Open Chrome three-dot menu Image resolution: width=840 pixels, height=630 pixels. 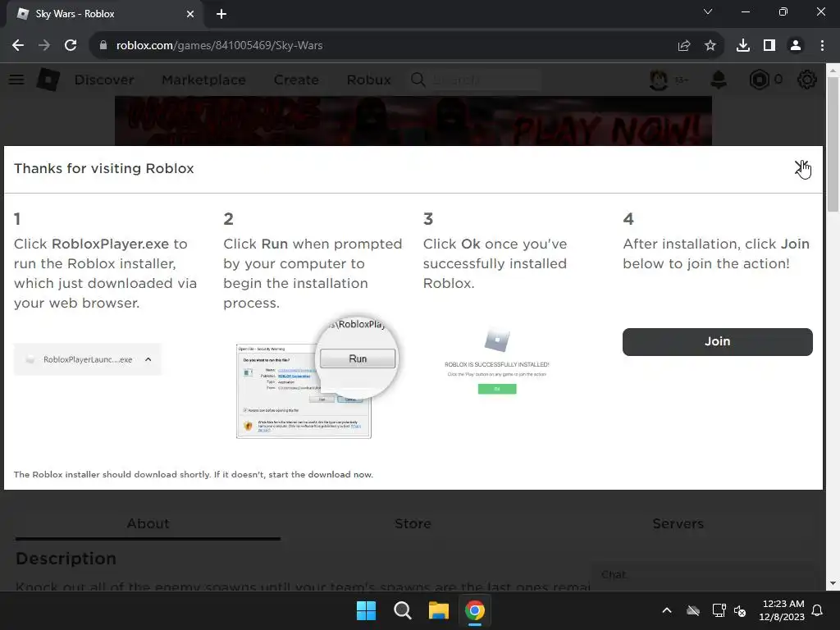pos(822,46)
